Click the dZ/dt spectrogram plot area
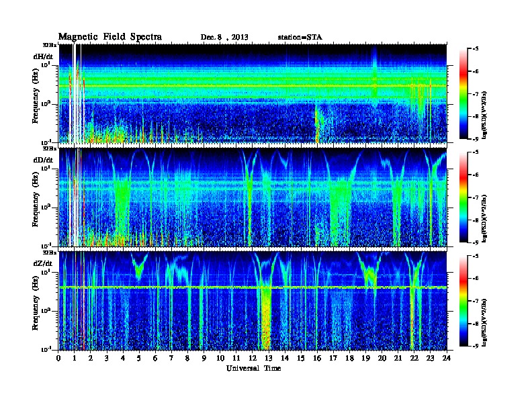 (x=253, y=301)
